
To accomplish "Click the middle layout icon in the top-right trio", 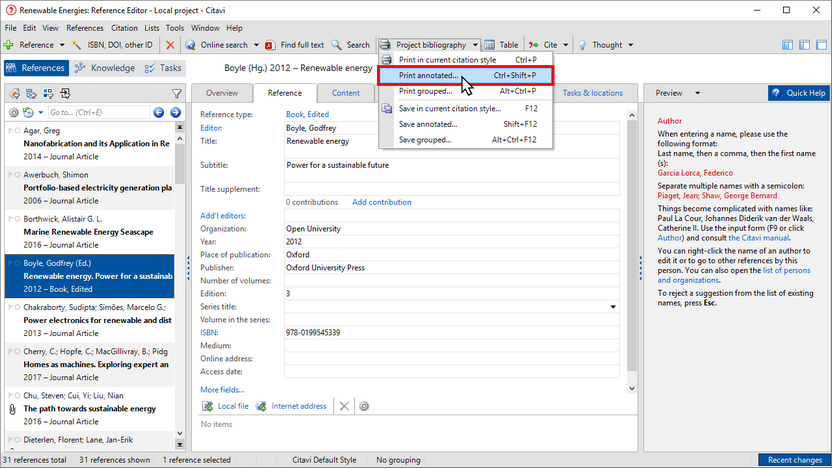I will [x=804, y=45].
